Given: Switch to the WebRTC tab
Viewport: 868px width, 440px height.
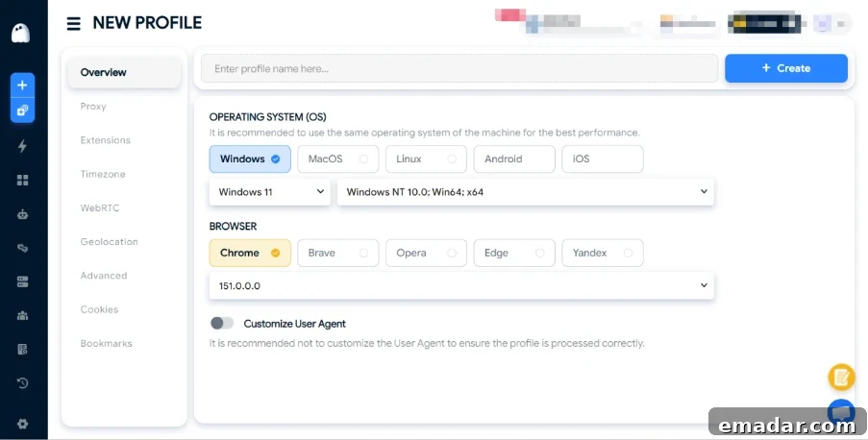Looking at the screenshot, I should [x=100, y=208].
